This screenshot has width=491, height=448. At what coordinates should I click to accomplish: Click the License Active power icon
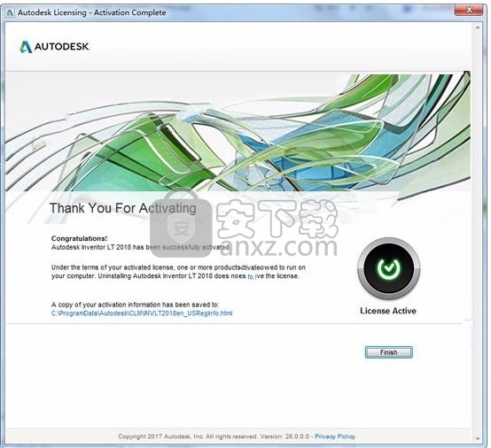388,268
